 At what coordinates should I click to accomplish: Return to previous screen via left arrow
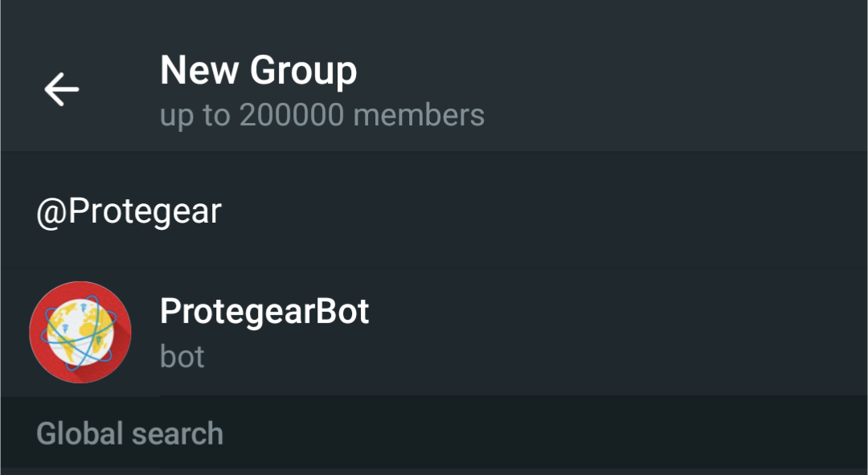point(61,88)
